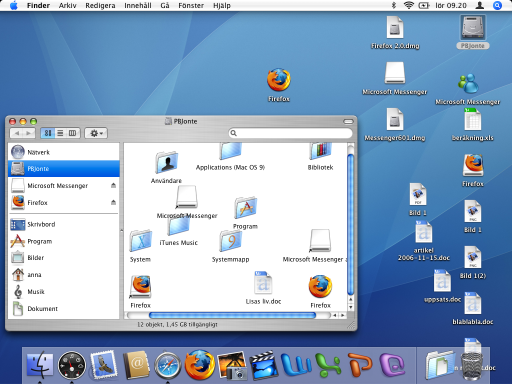
Task: Open the Apple menu
Action: coord(14,5)
